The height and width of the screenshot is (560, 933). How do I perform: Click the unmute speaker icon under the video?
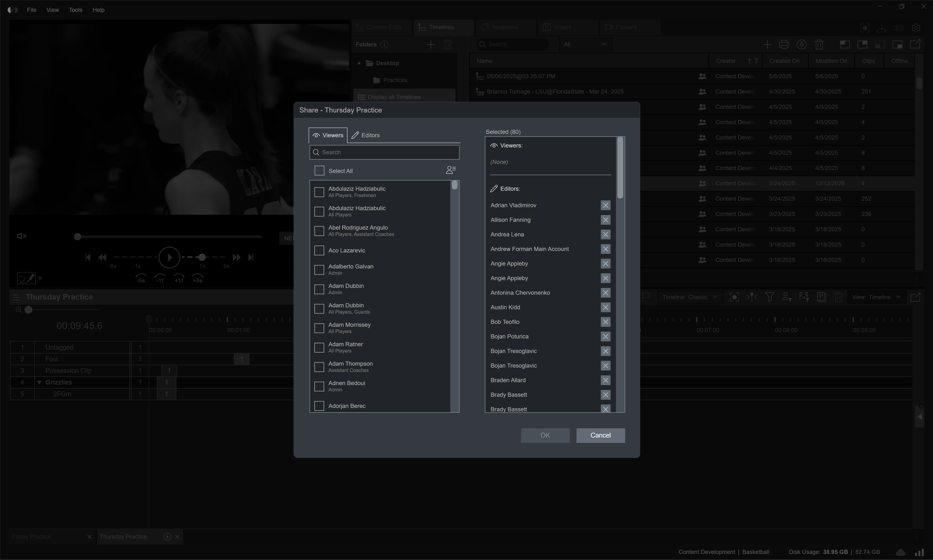point(22,236)
